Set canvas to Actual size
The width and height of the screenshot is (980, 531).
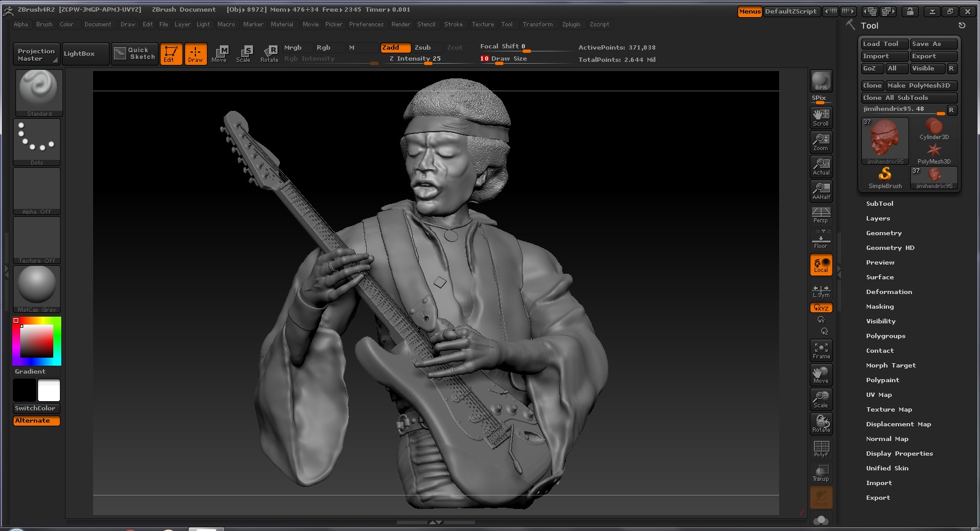pyautogui.click(x=821, y=166)
